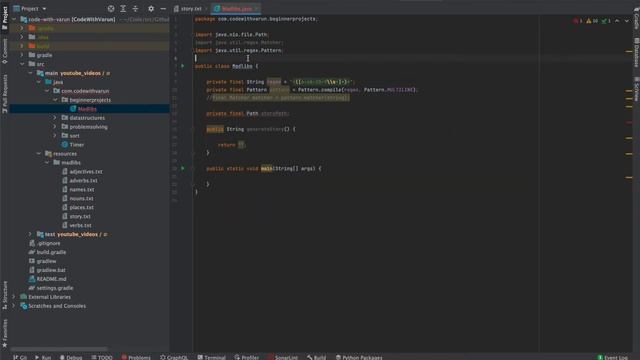Image resolution: width=640 pixels, height=360 pixels.
Task: Open the Debug tool window button
Action: tap(71, 357)
